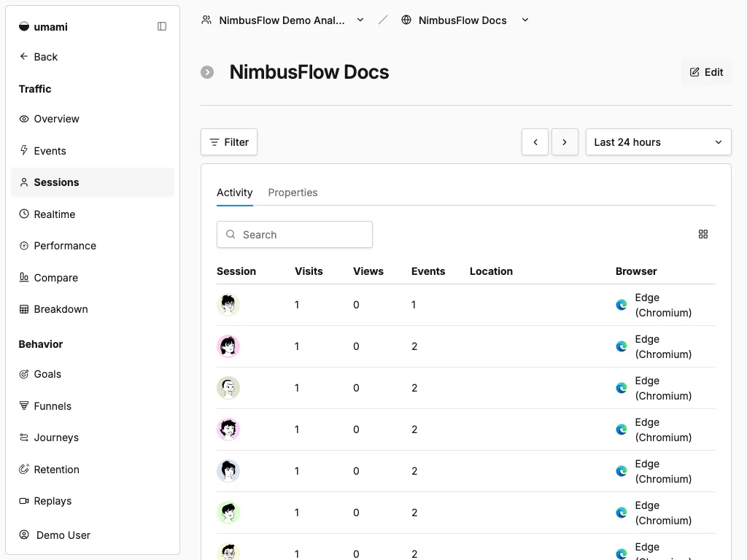This screenshot has height=560, width=747.
Task: Open the Overview page
Action: (x=93, y=119)
